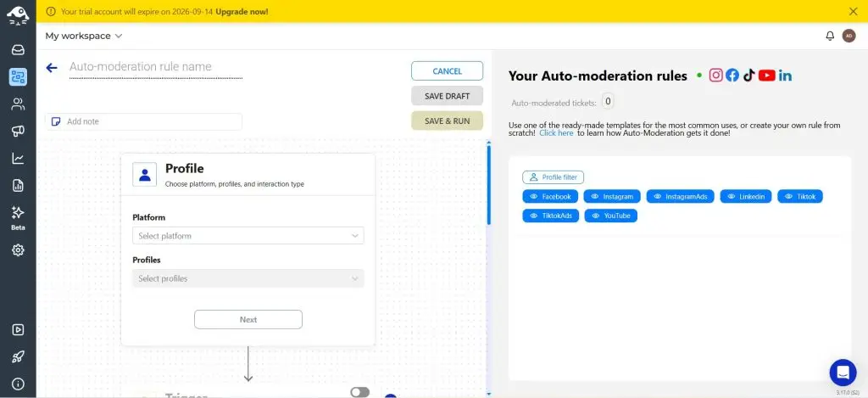Click the Facebook logo icon in header
Viewport: 868px width, 398px height.
coord(732,76)
